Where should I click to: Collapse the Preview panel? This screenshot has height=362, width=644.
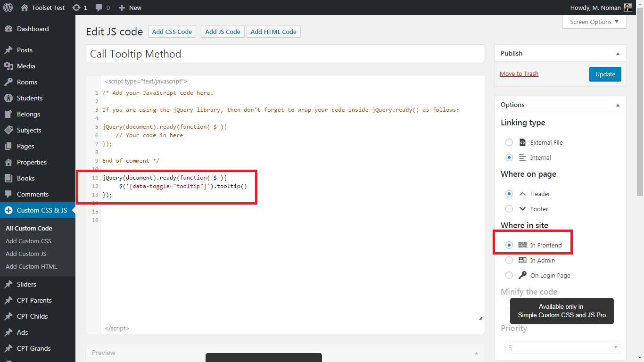[476, 353]
